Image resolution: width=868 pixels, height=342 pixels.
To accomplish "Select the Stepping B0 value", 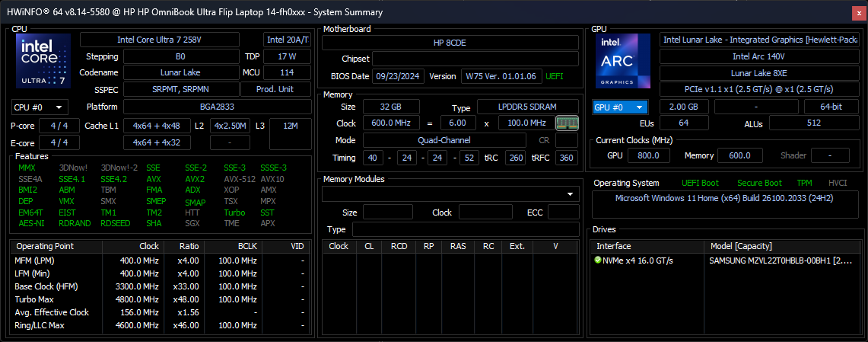I will pos(180,56).
